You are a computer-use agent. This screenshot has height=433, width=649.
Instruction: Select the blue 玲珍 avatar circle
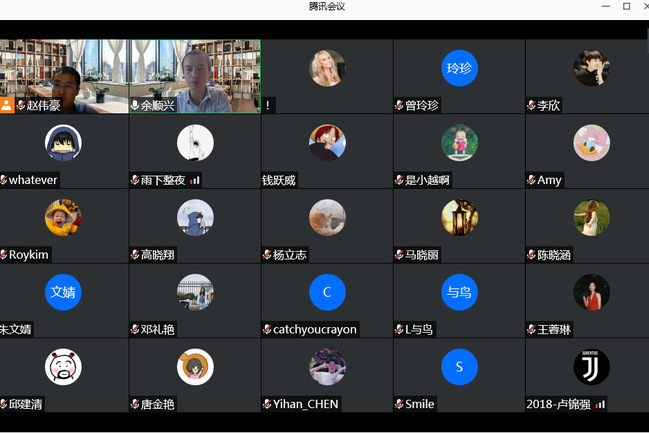pos(459,68)
